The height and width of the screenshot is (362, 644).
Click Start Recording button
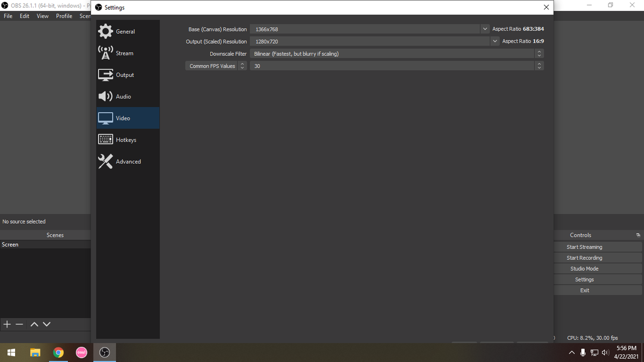tap(584, 258)
